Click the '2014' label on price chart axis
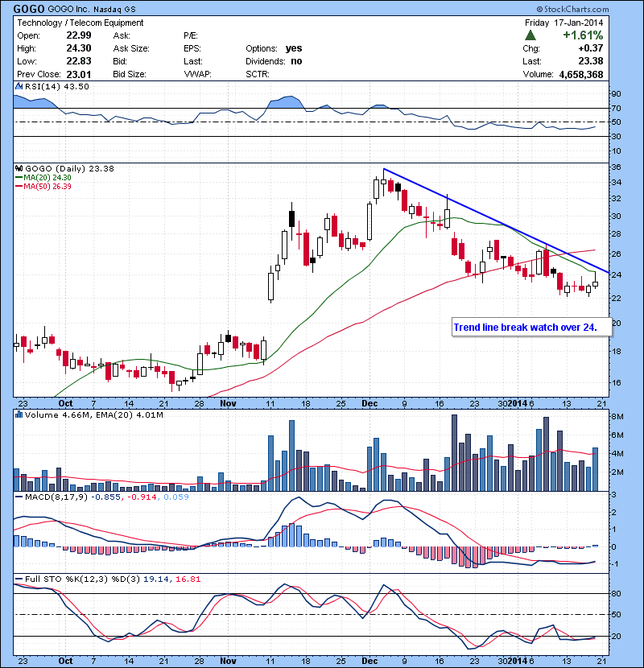Screen dimensions: 644x668 click(x=518, y=403)
